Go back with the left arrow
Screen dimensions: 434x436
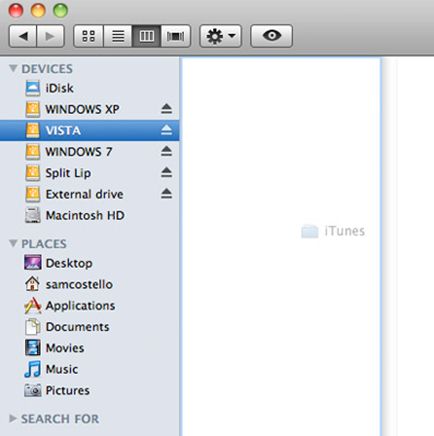[x=23, y=36]
